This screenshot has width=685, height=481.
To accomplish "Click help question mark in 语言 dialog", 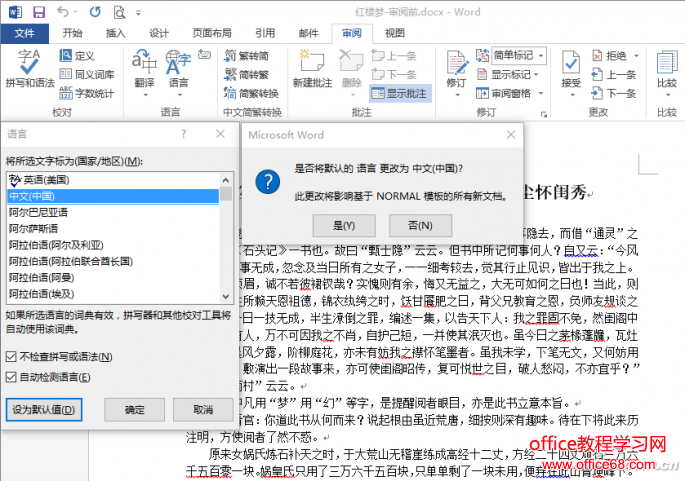I will point(183,134).
